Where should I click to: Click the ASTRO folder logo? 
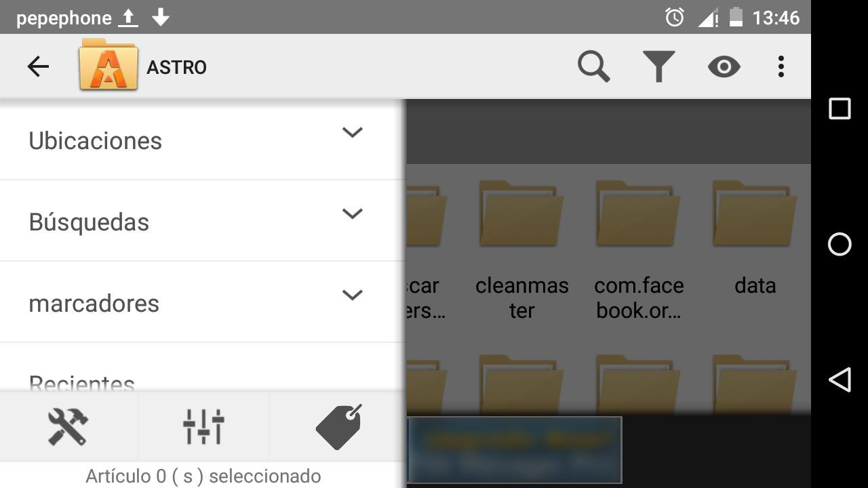point(108,65)
